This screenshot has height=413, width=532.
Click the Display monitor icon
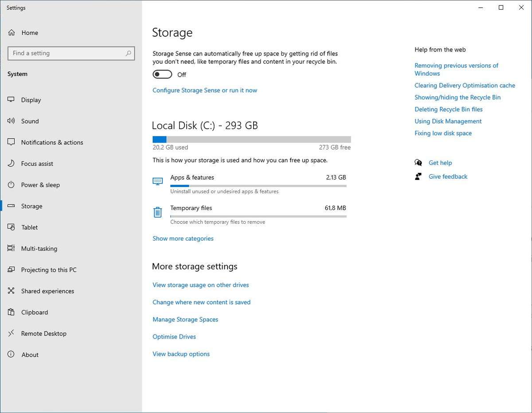[x=12, y=100]
